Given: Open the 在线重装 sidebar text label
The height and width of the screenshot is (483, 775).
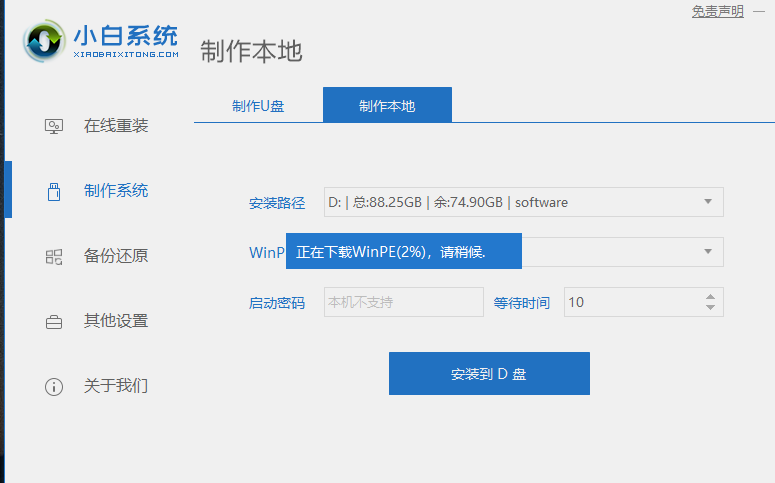Looking at the screenshot, I should click(116, 126).
